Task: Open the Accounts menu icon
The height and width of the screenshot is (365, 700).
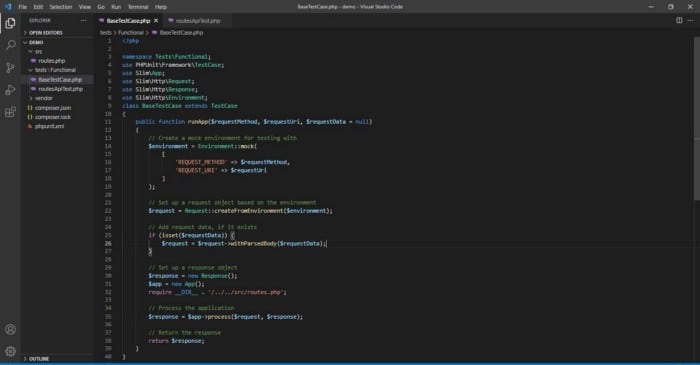Action: 10,330
